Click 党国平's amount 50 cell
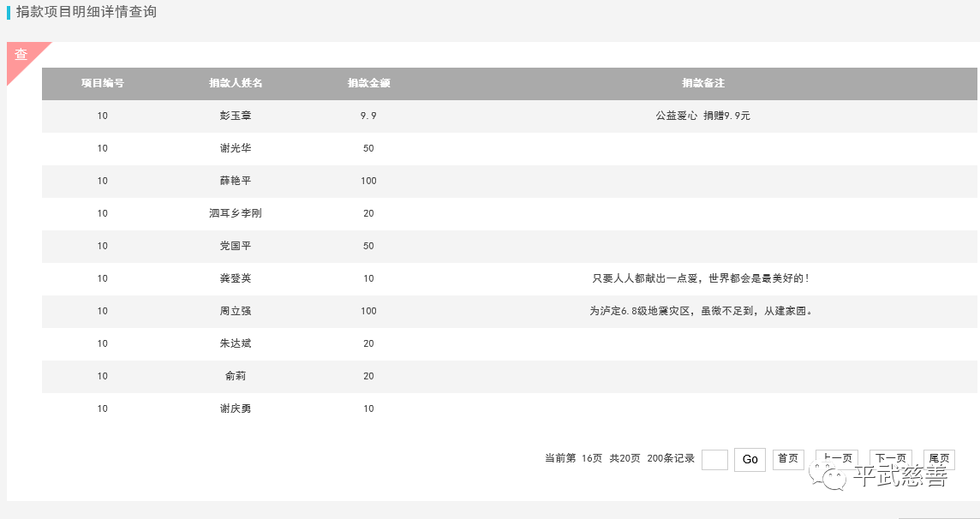This screenshot has width=980, height=519. (x=368, y=246)
